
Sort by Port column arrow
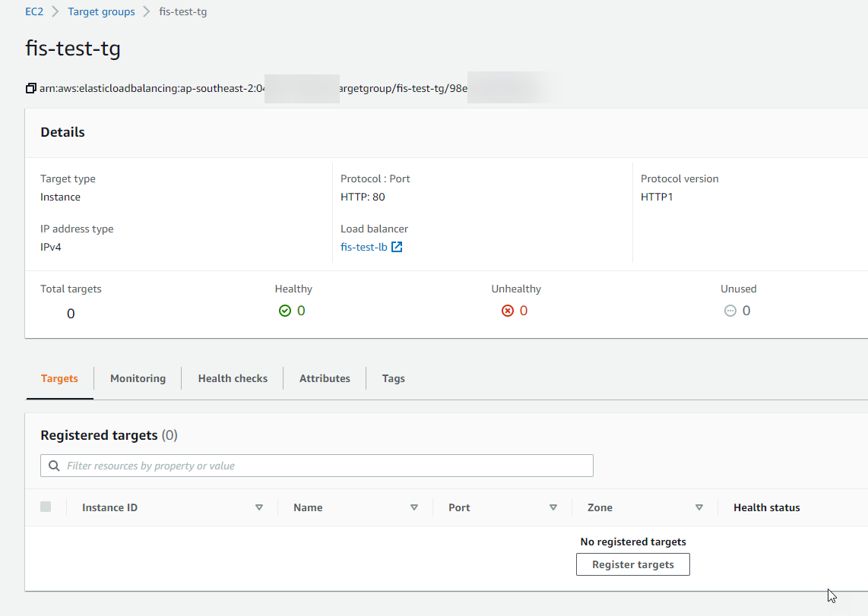[553, 507]
